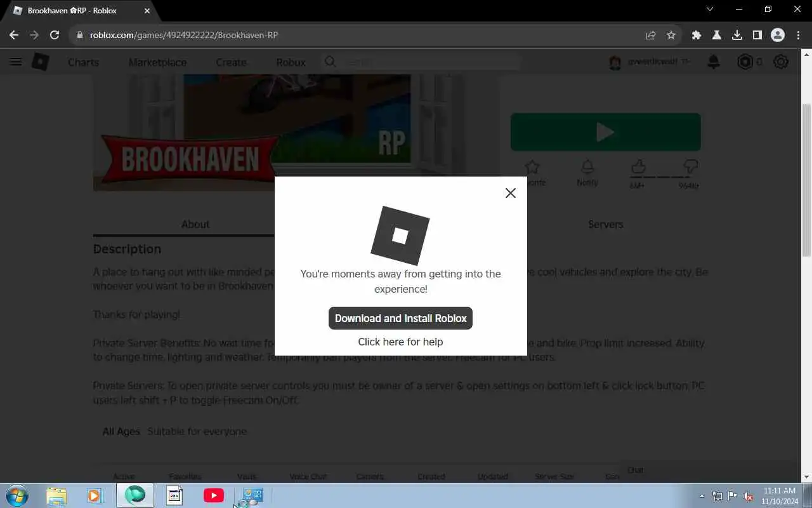The width and height of the screenshot is (812, 508).
Task: Bookmark this page with star icon
Action: click(671, 35)
